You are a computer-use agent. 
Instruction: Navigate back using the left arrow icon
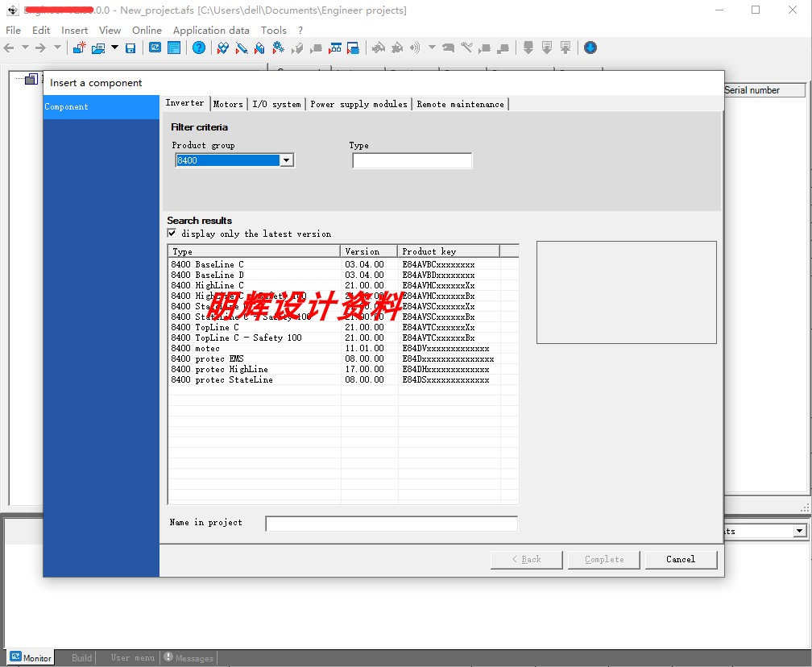click(8, 48)
